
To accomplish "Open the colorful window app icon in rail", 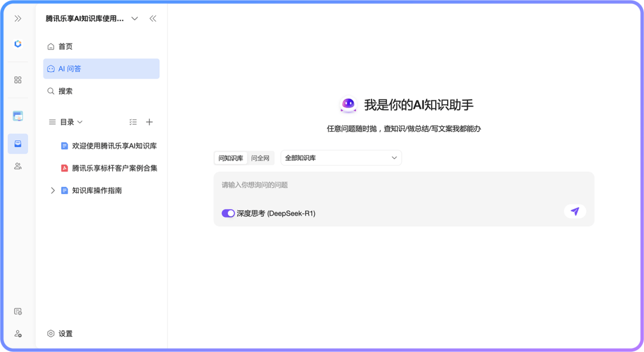I will [18, 116].
